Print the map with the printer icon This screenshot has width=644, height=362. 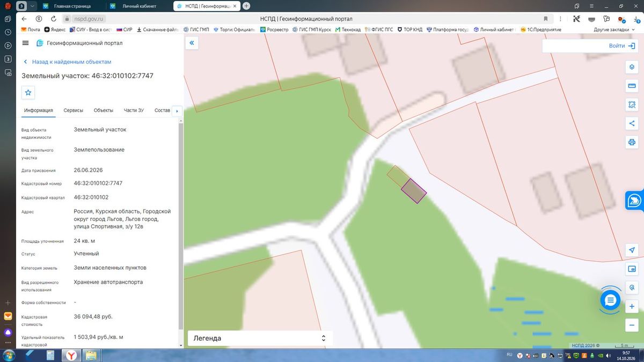tap(632, 143)
